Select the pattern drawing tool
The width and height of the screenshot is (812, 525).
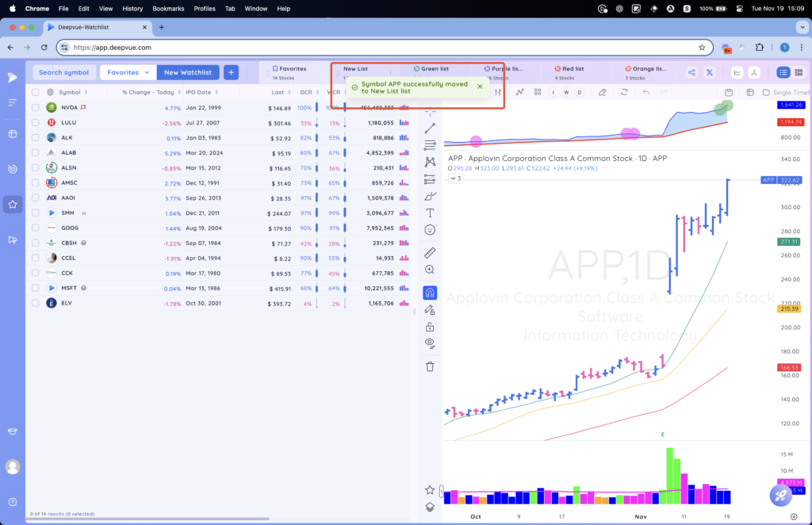pos(430,162)
